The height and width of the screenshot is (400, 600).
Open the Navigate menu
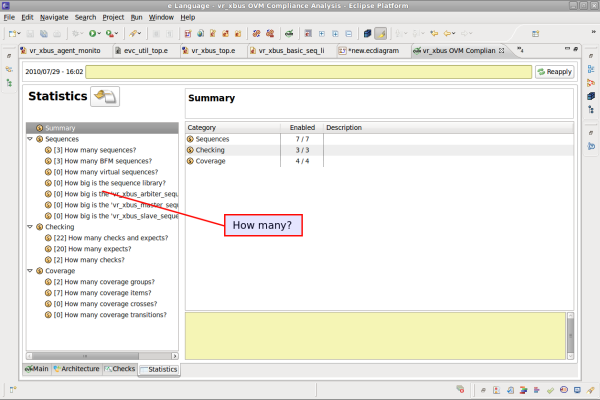[54, 17]
